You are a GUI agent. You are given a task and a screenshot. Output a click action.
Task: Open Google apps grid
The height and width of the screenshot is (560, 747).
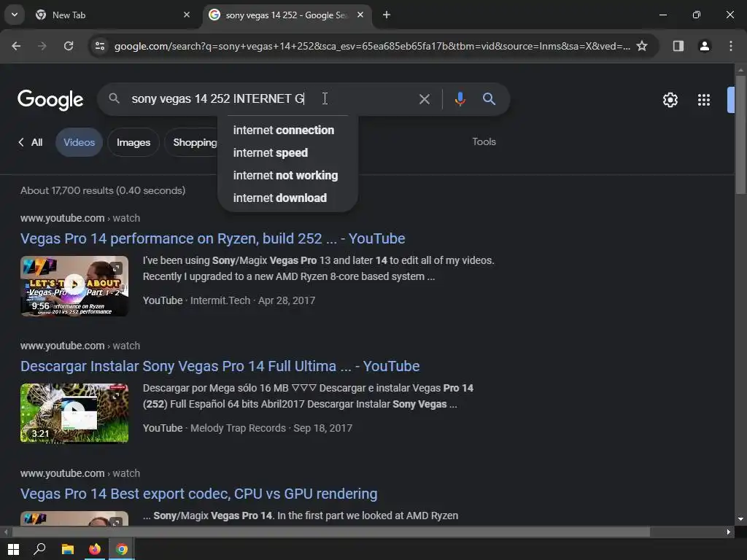coord(704,99)
